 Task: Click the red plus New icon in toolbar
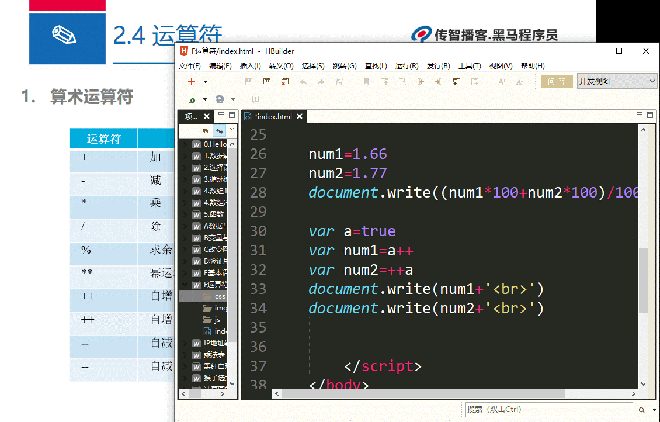(191, 82)
